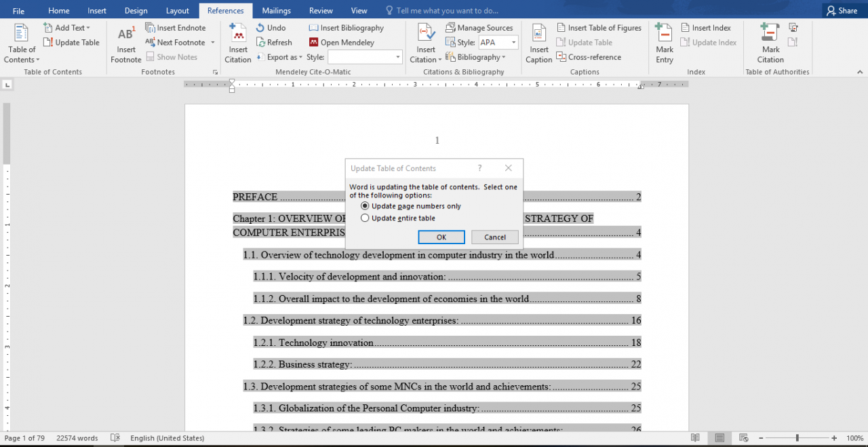This screenshot has height=447, width=868.
Task: Click the Next Footnote button
Action: (x=176, y=42)
